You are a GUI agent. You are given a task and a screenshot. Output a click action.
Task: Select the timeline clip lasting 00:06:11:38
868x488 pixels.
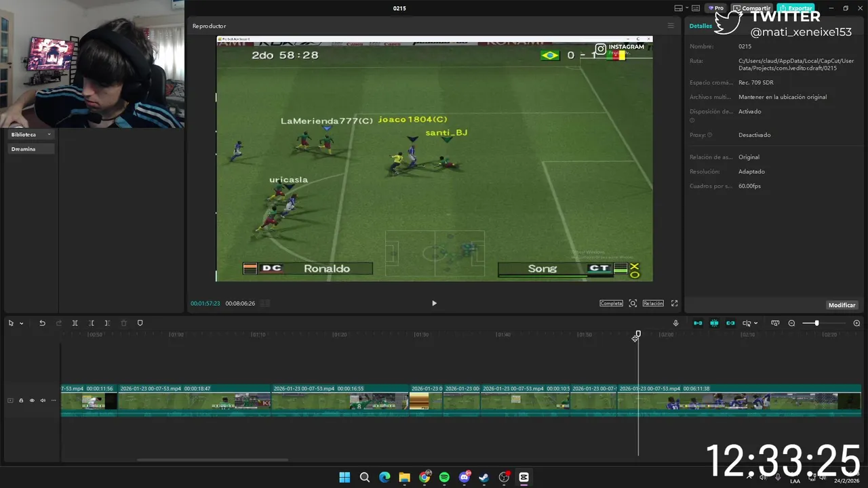point(739,401)
